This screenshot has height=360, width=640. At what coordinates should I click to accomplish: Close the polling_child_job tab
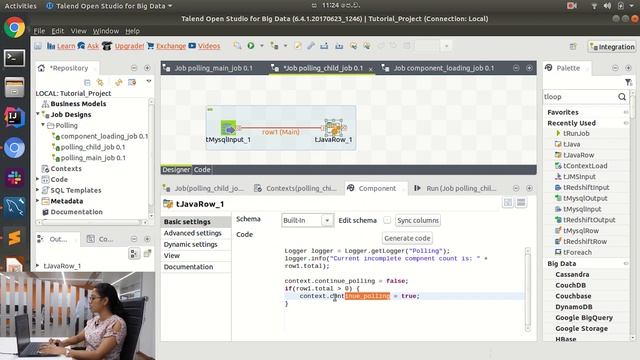(371, 69)
